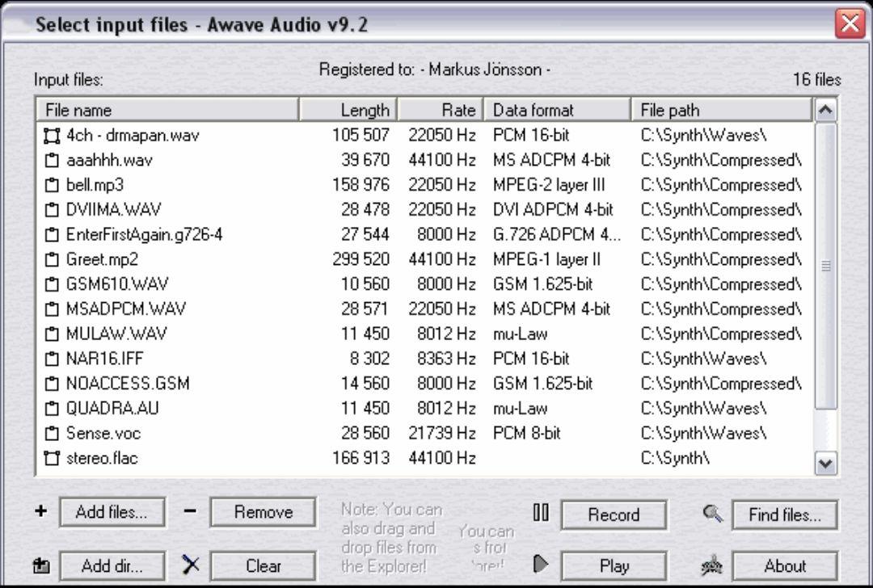
Task: Select the file Sense.voc
Action: (x=103, y=434)
